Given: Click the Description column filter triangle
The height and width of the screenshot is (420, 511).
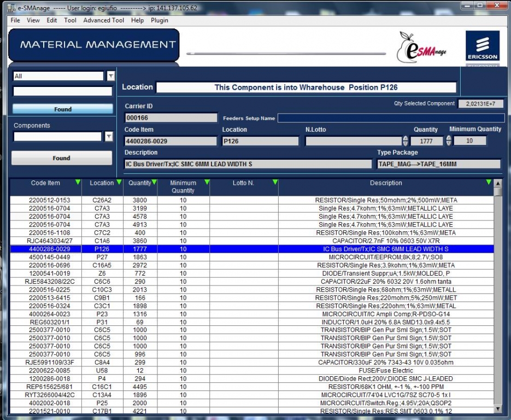Looking at the screenshot, I should 489,182.
